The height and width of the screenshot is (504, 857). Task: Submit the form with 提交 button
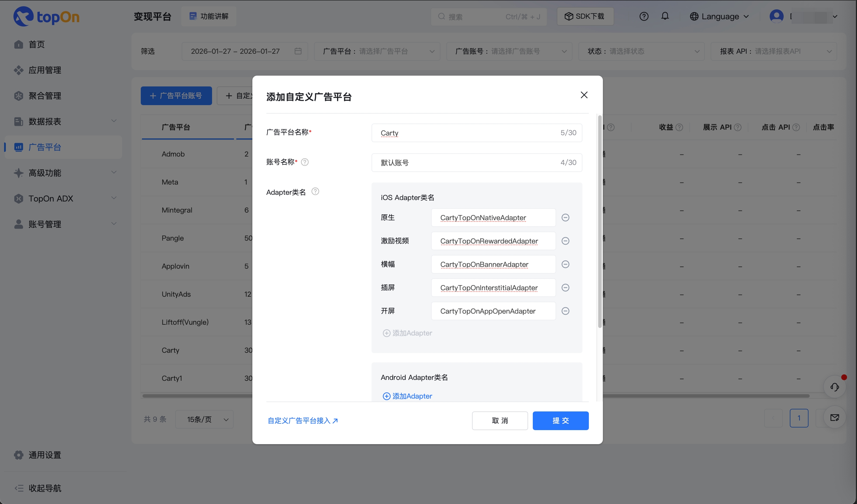pyautogui.click(x=561, y=421)
